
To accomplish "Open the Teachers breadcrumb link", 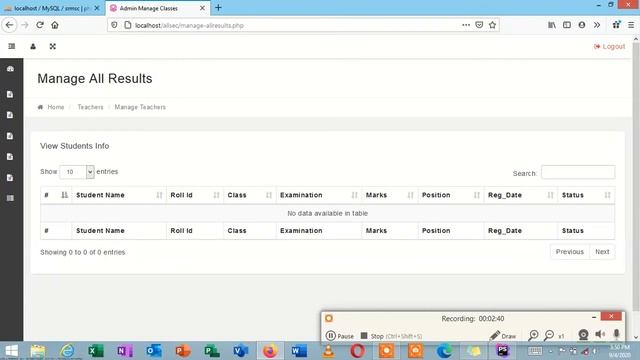I will [x=90, y=107].
